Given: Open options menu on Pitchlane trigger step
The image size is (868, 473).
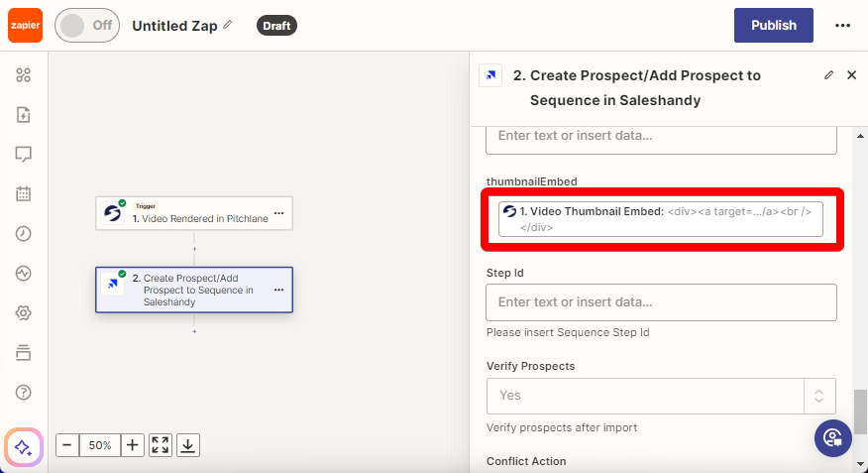Looking at the screenshot, I should [x=279, y=213].
